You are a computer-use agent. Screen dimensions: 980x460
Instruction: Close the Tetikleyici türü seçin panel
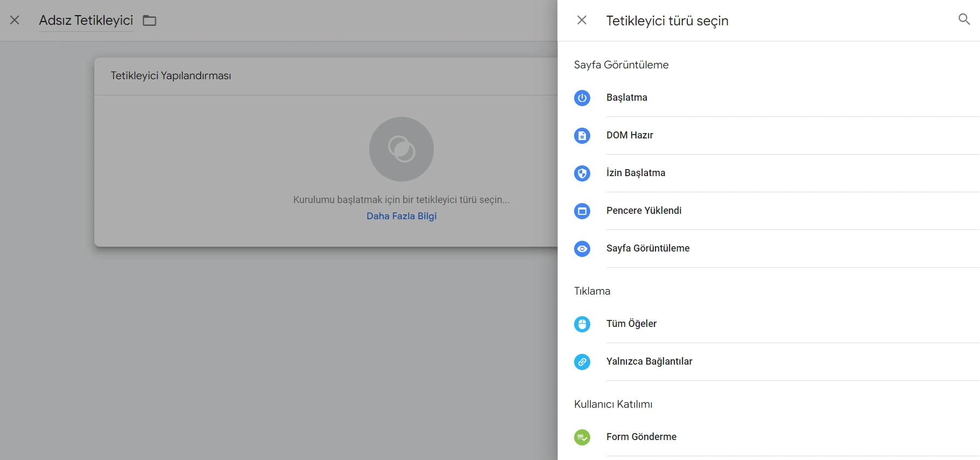click(582, 20)
